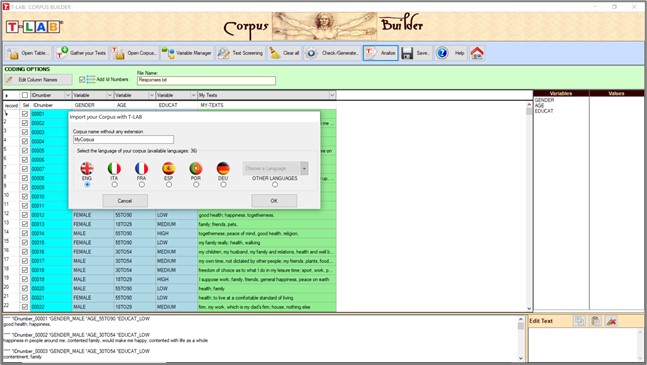Choose the POR radio button

pyautogui.click(x=196, y=185)
